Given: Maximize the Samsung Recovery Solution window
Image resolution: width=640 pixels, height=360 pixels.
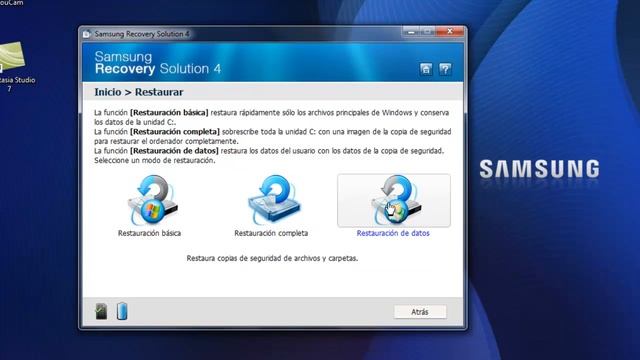Looking at the screenshot, I should point(428,31).
